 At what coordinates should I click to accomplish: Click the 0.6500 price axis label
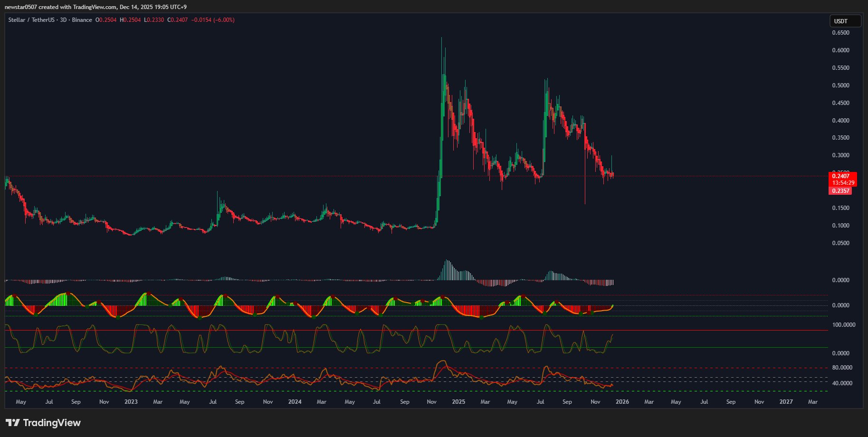pyautogui.click(x=840, y=33)
